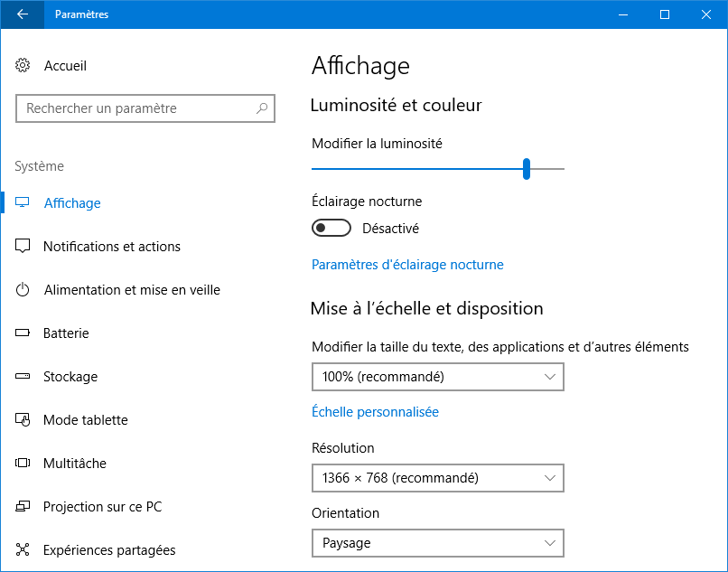Click the Notifications et actions speech bubble icon
The height and width of the screenshot is (572, 728).
pyautogui.click(x=23, y=246)
